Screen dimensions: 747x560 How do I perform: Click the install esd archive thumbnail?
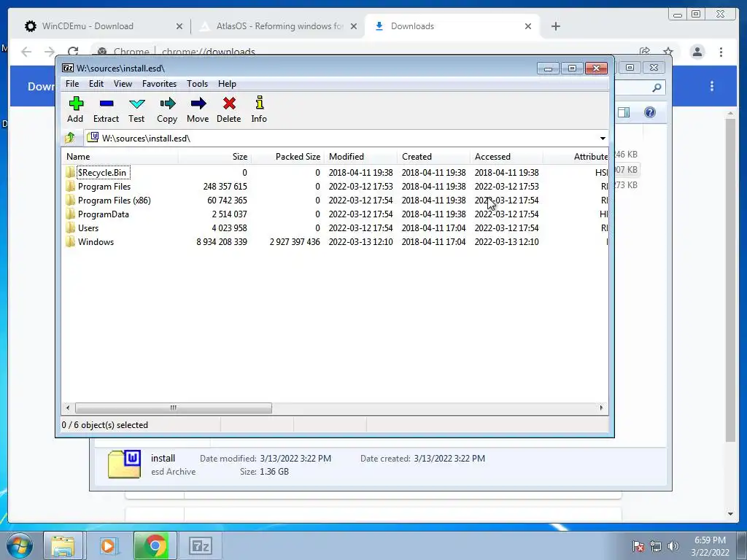[124, 464]
